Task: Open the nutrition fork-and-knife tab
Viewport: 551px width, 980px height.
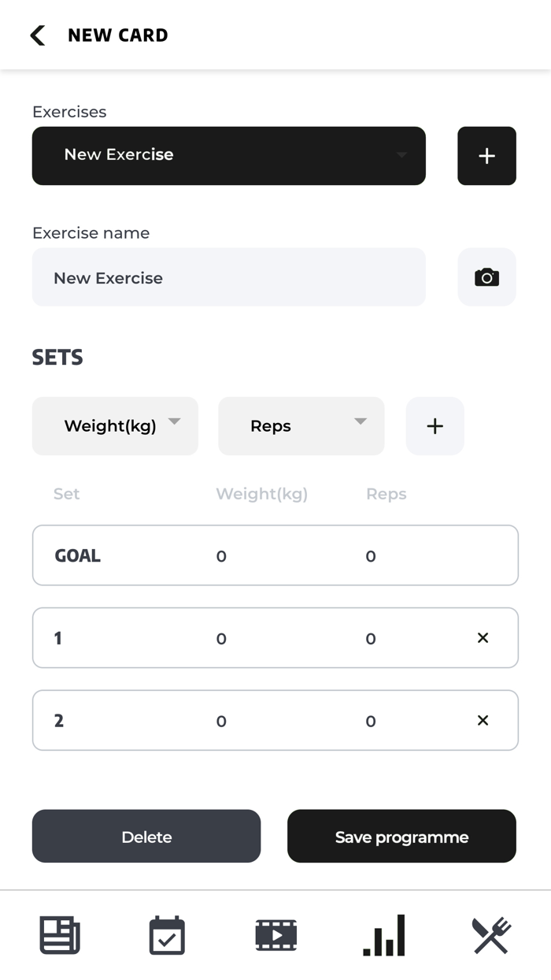Action: pyautogui.click(x=491, y=935)
